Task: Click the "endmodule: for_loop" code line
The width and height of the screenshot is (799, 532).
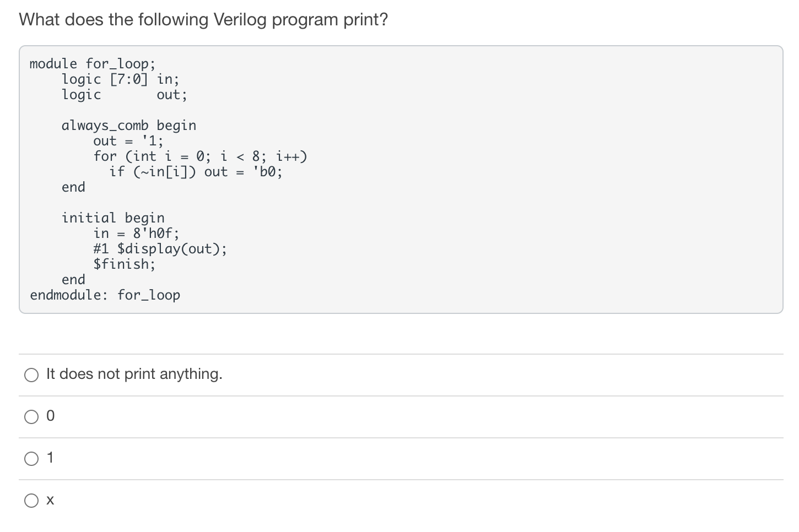Action: click(105, 295)
